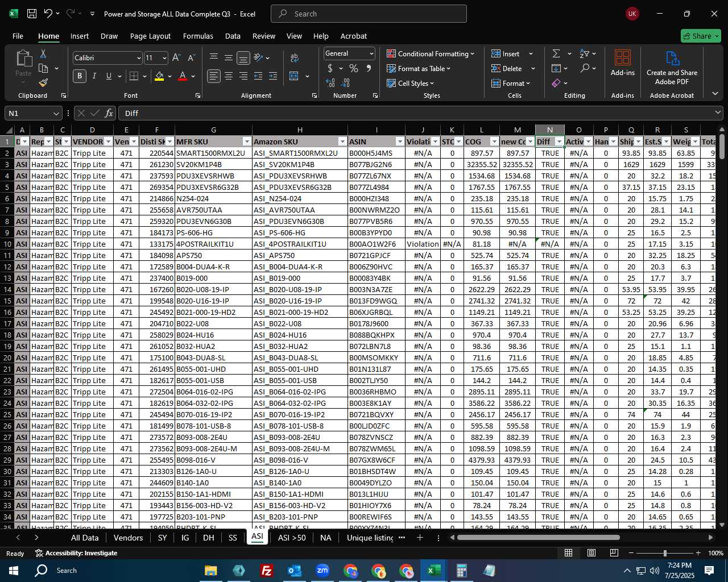Click the Delete cells button
Screen dimensions: 728x582
[x=507, y=68]
